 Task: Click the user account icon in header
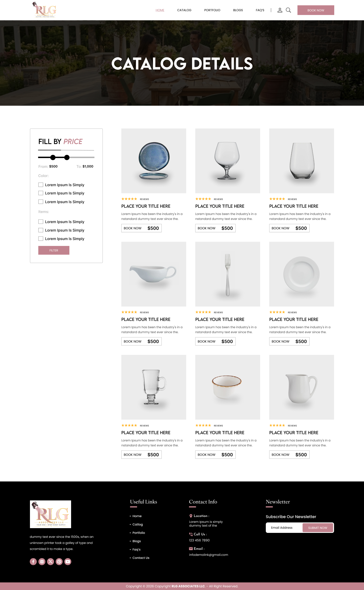pos(280,10)
